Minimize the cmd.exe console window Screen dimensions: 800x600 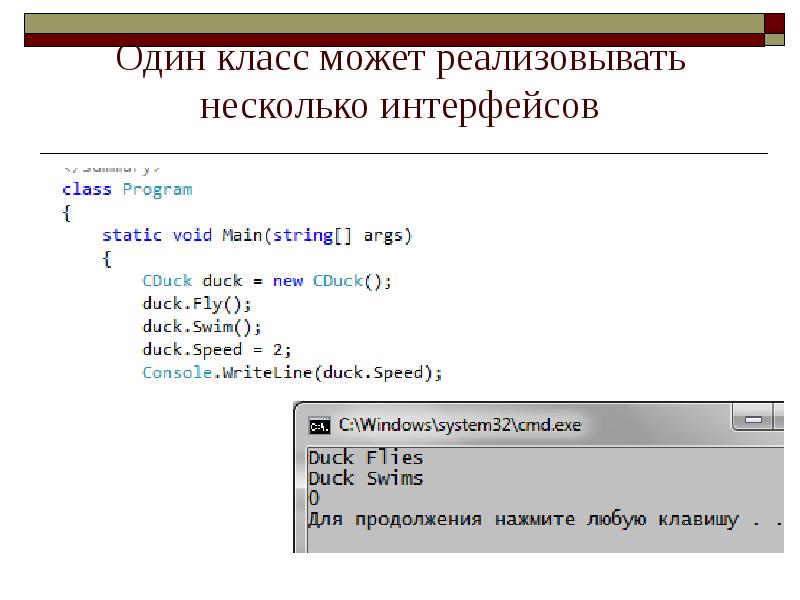click(755, 418)
